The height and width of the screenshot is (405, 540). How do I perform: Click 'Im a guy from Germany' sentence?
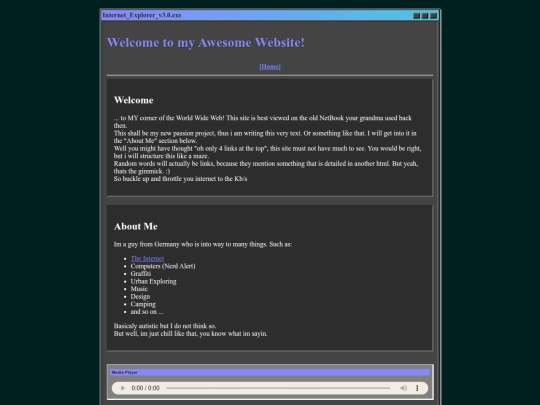tap(203, 244)
